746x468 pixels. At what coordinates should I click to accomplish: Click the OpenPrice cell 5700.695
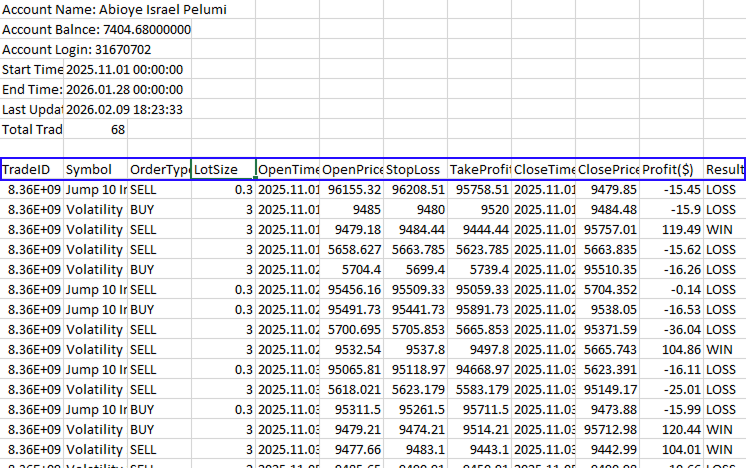(351, 329)
